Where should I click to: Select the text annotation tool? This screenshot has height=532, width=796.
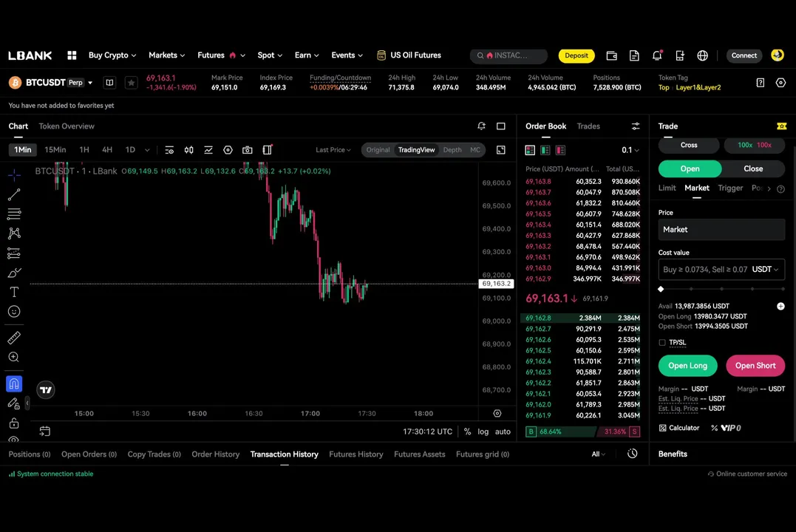coord(14,292)
